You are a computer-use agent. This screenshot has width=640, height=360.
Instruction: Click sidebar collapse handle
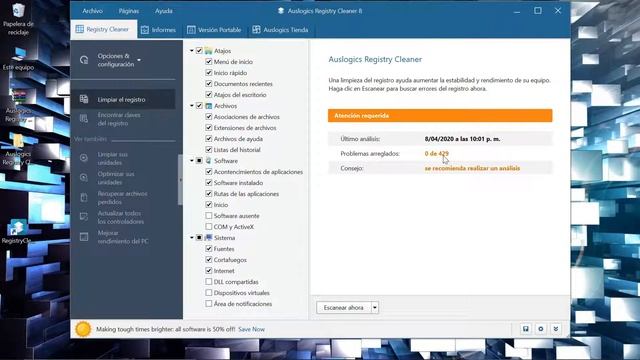coord(180,180)
